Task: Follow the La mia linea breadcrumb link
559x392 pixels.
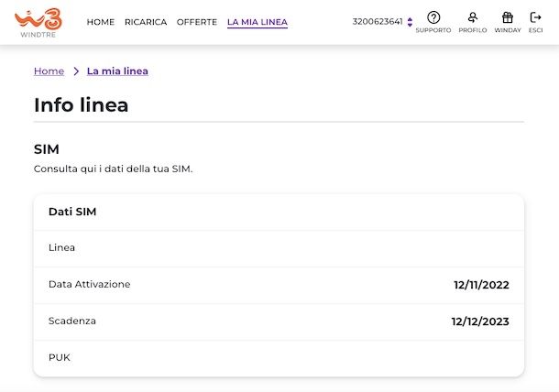Action: pyautogui.click(x=117, y=71)
